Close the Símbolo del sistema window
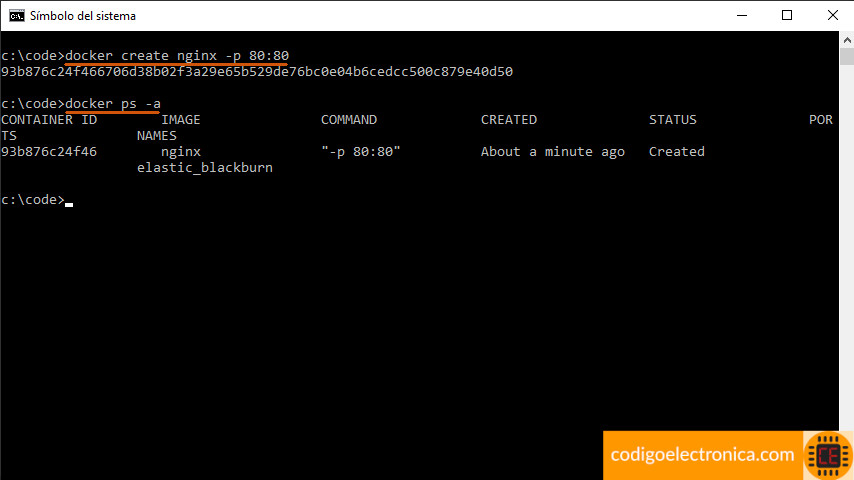Viewport: 854px width, 480px height. [x=832, y=16]
